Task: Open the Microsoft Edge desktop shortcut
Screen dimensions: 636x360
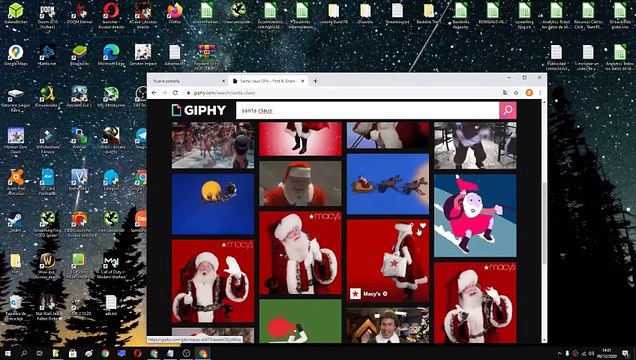Action: coord(111,56)
